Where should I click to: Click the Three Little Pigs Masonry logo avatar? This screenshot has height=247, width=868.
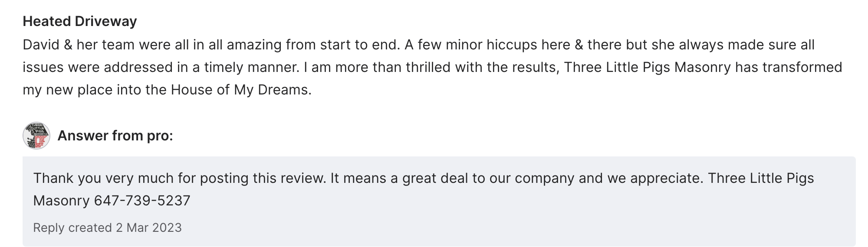coord(36,136)
